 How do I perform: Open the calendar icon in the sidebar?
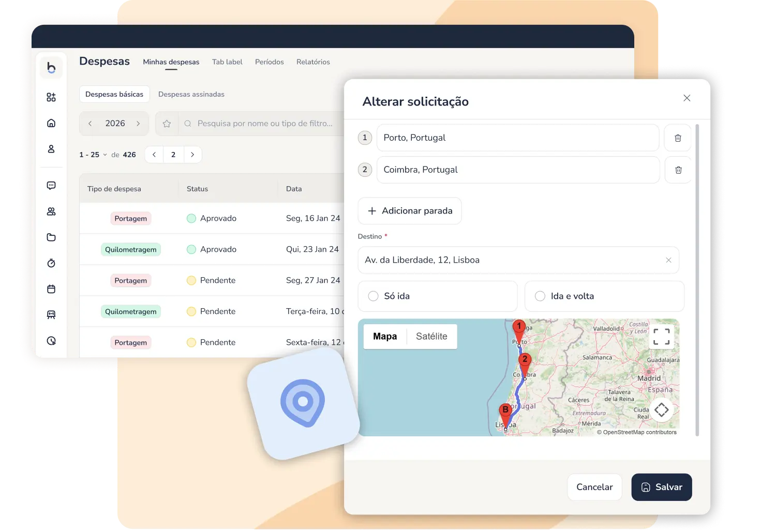(51, 289)
